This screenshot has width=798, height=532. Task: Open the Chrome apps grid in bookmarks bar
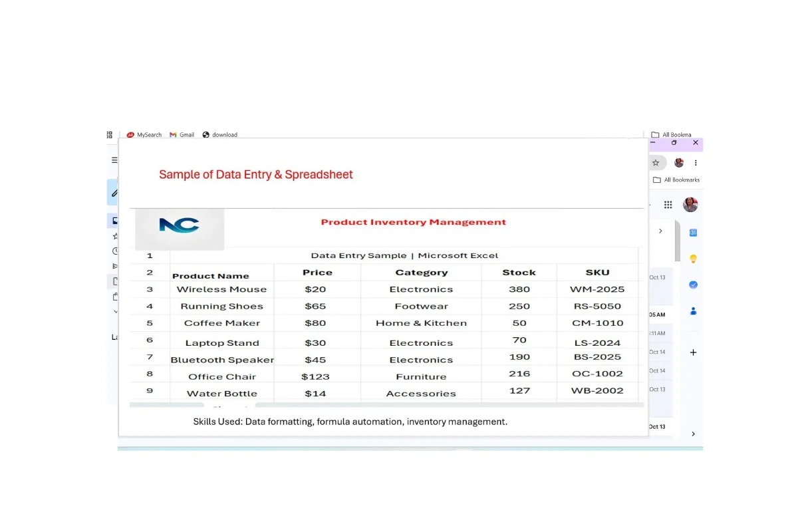point(110,134)
